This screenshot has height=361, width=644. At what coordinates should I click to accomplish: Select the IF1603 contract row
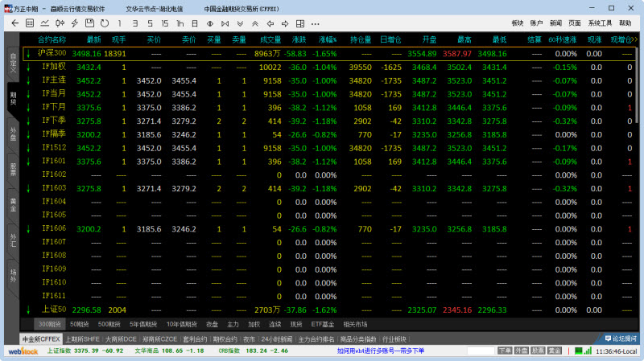329,189
